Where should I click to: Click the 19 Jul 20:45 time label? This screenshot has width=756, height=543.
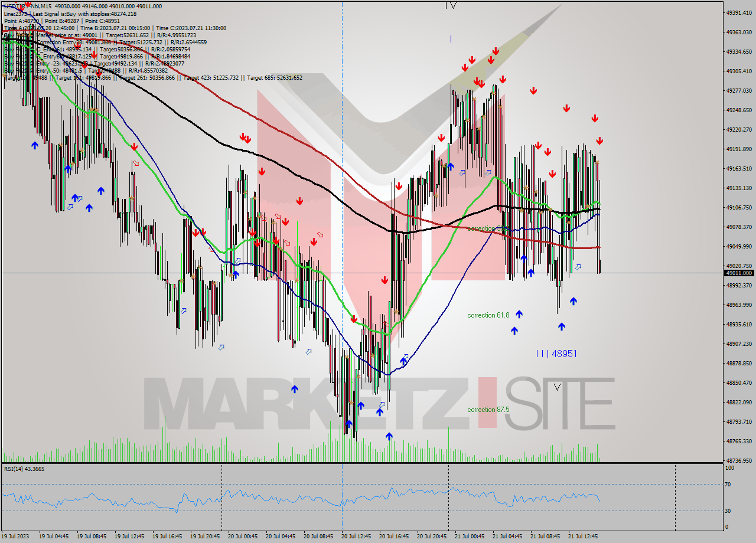[205, 537]
